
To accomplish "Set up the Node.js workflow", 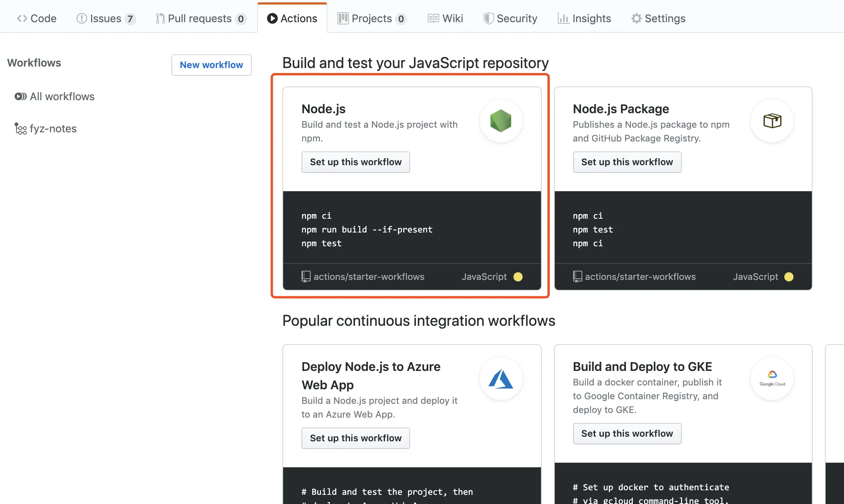I will (355, 162).
